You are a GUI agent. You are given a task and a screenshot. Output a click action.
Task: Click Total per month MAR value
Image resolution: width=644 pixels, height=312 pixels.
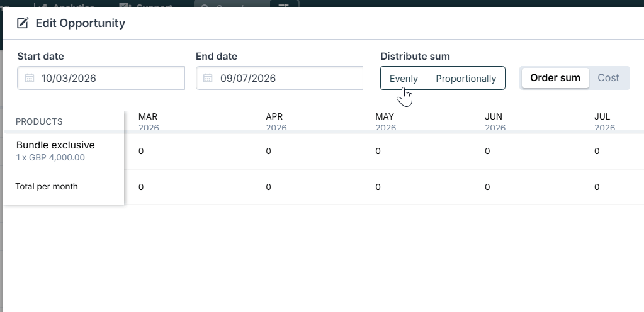[x=141, y=187]
